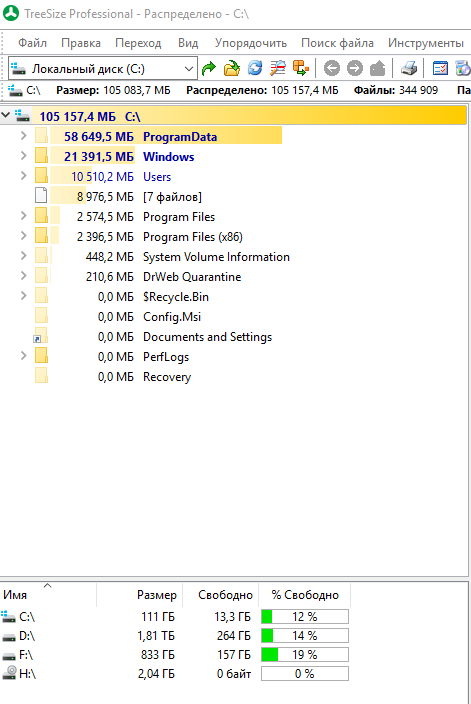Viewport: 471px width, 704px height.
Task: Click the Windows folder icon
Action: pos(41,156)
